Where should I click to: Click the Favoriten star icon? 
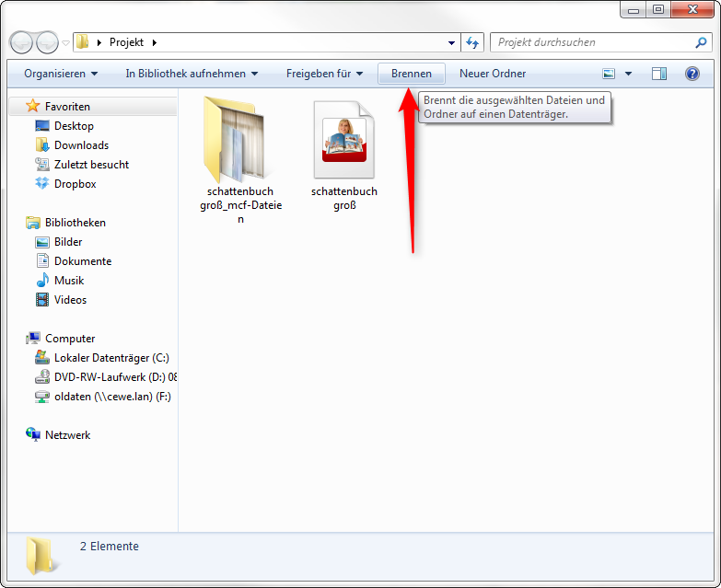pos(32,106)
